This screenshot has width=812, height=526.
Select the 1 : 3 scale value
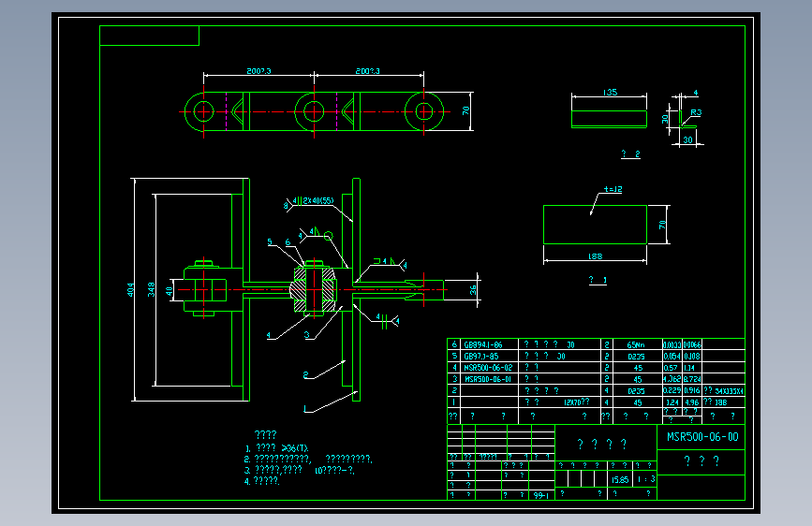[x=646, y=479]
